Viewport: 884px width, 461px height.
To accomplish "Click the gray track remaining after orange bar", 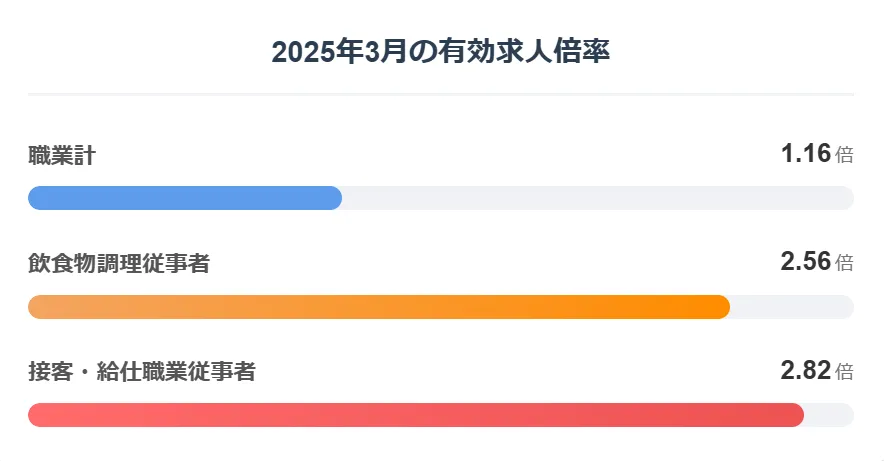I will (x=792, y=307).
